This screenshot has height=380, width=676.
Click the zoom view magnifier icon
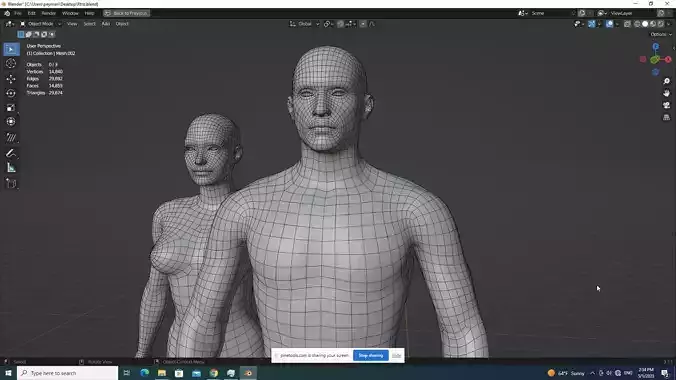click(x=667, y=81)
